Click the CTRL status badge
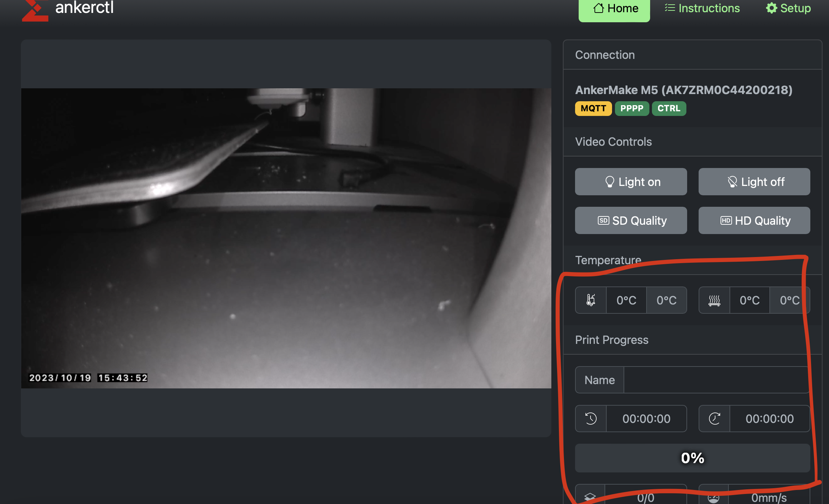This screenshot has height=504, width=829. click(x=669, y=108)
